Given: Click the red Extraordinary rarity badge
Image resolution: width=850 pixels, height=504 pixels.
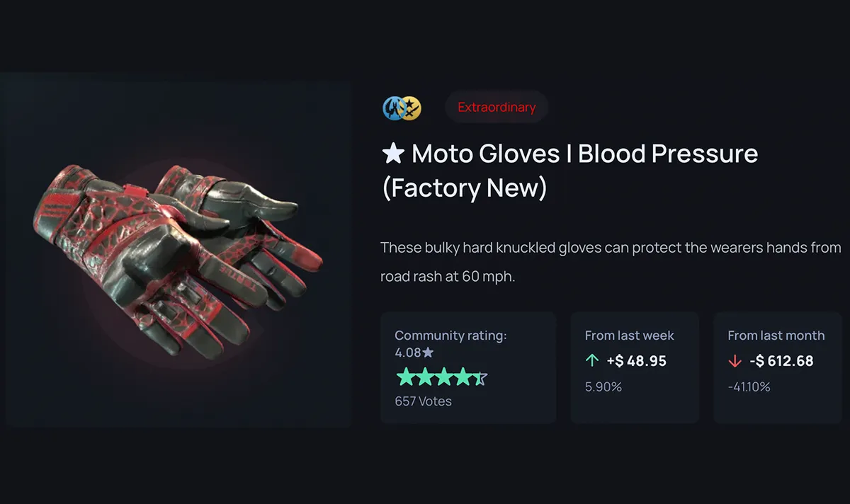Looking at the screenshot, I should click(x=497, y=108).
